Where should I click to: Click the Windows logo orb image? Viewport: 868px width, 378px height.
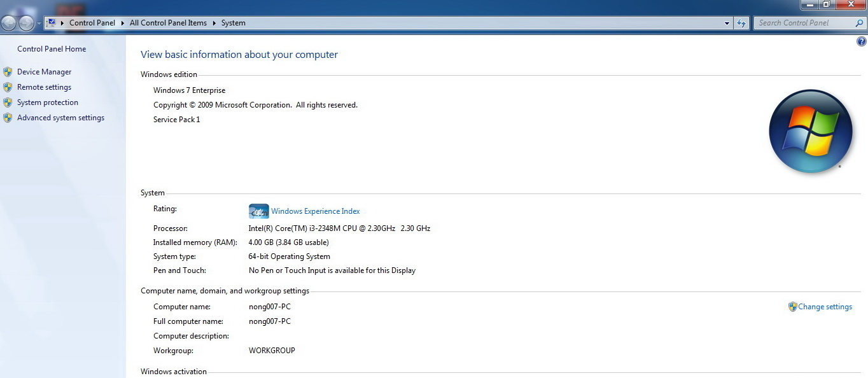coord(810,131)
